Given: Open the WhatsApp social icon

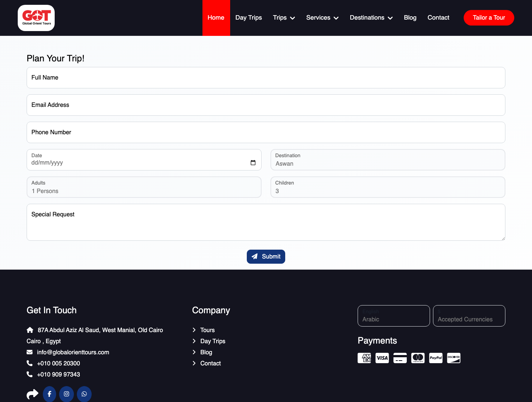Looking at the screenshot, I should 84,394.
